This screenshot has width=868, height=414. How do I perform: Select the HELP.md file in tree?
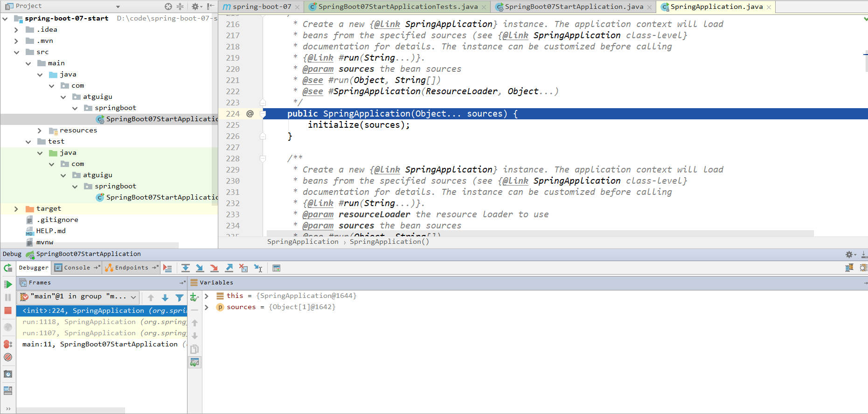[x=51, y=231]
